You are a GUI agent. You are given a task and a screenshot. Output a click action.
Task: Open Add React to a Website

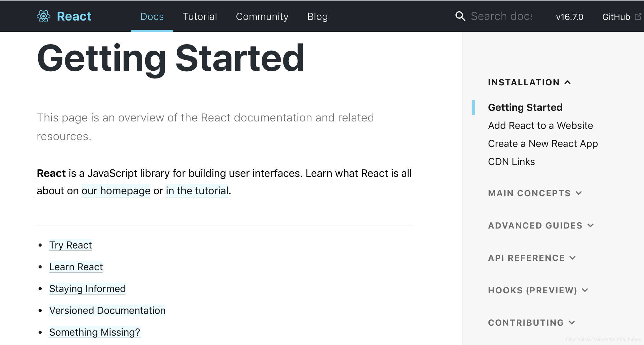[540, 125]
